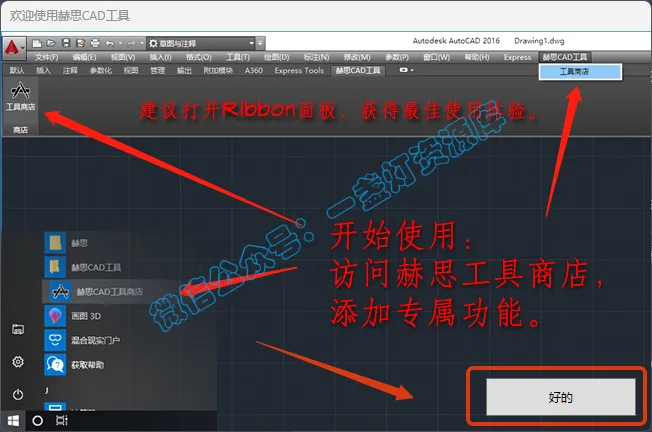Switch to the 输出 ribbon tab
The height and width of the screenshot is (432, 652).
tap(184, 70)
